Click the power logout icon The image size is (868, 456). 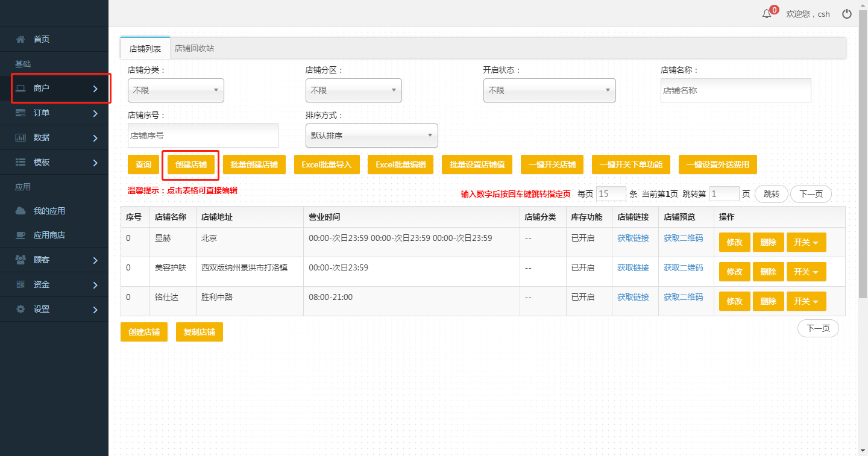[x=847, y=14]
